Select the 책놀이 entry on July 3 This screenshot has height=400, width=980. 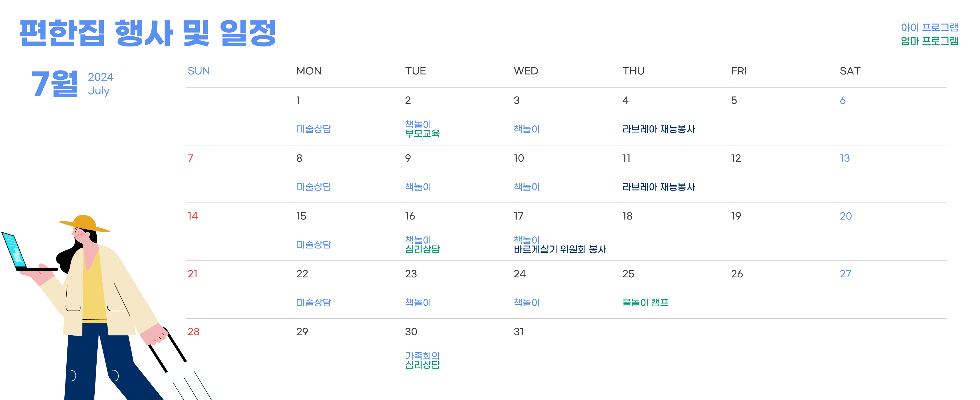526,129
